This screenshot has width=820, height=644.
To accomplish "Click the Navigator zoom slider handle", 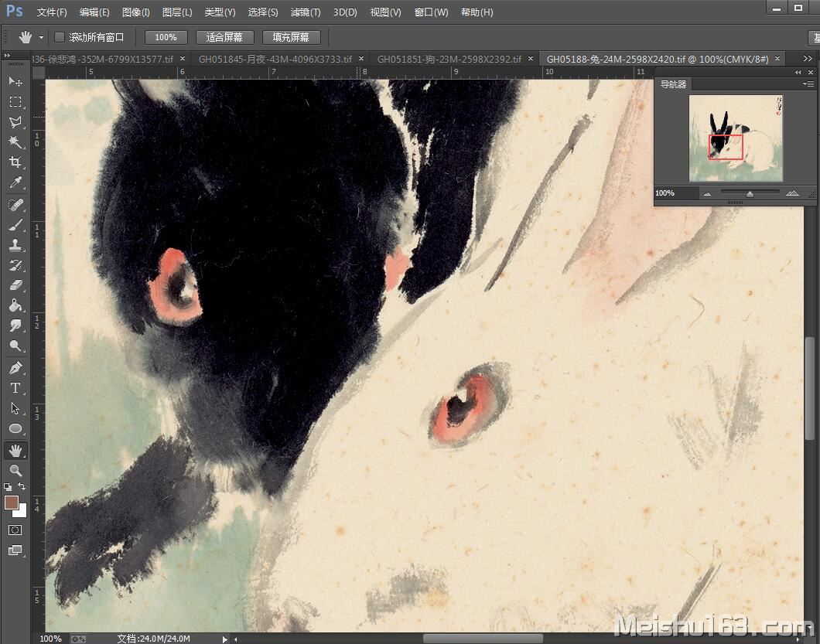I will tap(750, 194).
